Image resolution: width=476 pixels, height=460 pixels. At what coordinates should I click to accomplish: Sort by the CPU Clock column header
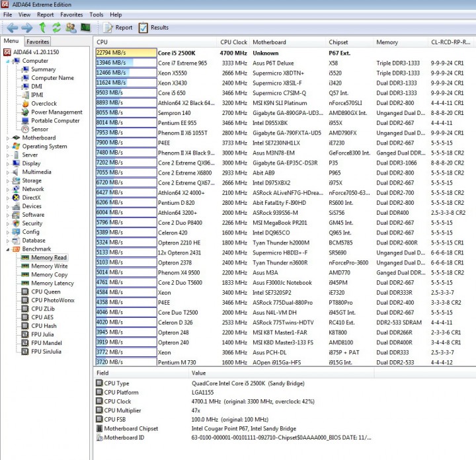[x=233, y=42]
